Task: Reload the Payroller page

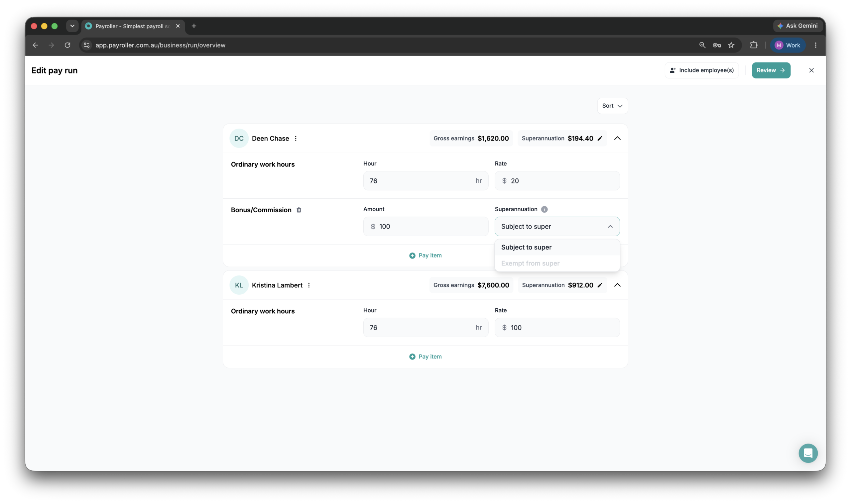Action: 67,45
